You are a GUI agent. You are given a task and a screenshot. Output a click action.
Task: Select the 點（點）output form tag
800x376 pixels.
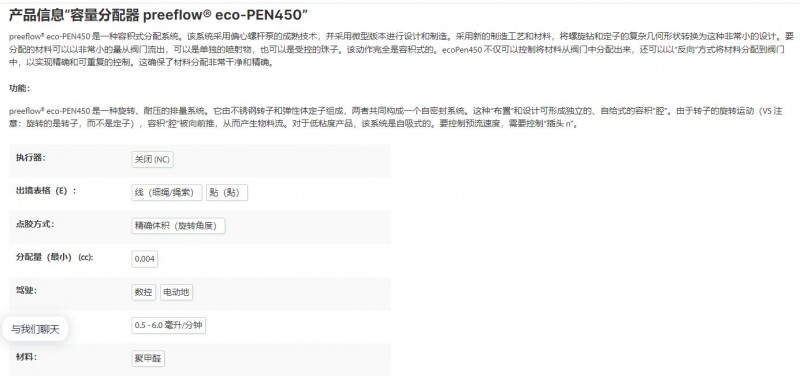[x=227, y=193]
